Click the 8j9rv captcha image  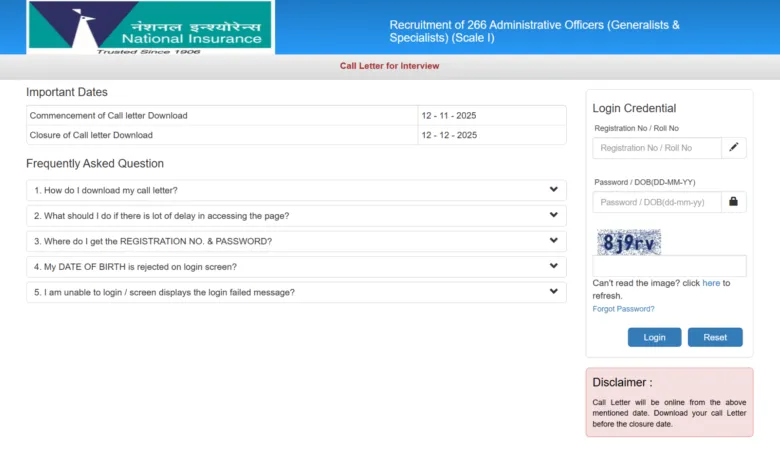pyautogui.click(x=629, y=242)
